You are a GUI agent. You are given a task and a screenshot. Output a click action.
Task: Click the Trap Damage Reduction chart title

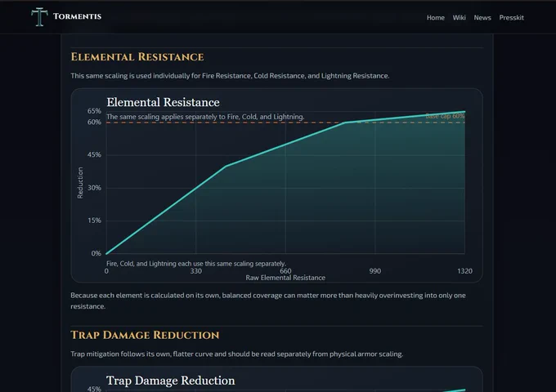171,381
